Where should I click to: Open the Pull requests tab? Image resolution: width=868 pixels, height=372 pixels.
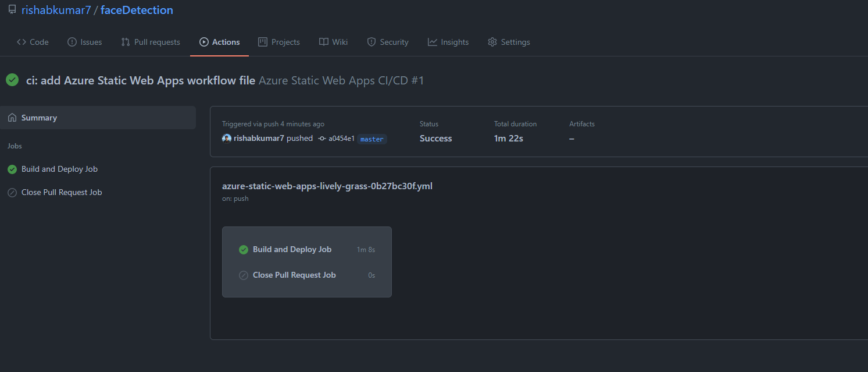[151, 42]
